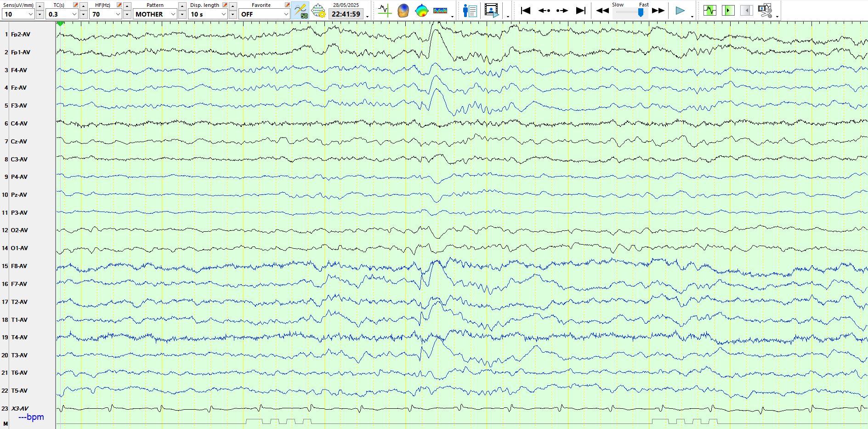The width and height of the screenshot is (868, 429).
Task: Click the ---bpm heart rate readout
Action: tap(31, 417)
